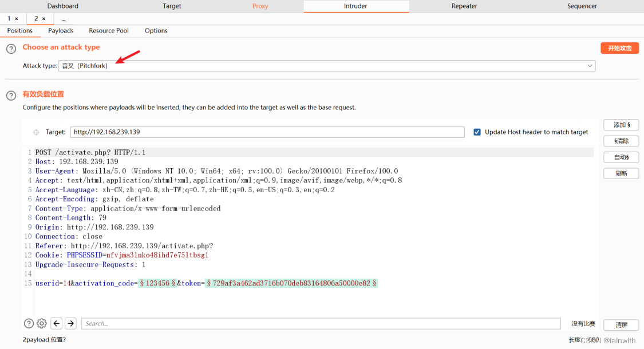Click the target crosshair icon beside Target
Image resolution: width=644 pixels, height=349 pixels.
click(x=36, y=132)
